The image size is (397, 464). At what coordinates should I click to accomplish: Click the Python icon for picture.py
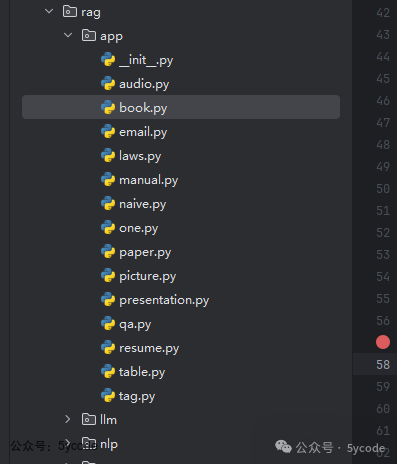click(108, 276)
